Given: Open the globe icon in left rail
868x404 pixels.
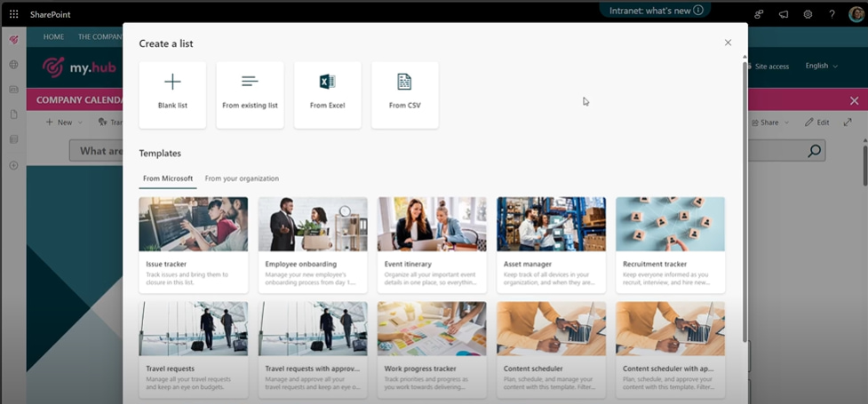Looking at the screenshot, I should tap(13, 65).
